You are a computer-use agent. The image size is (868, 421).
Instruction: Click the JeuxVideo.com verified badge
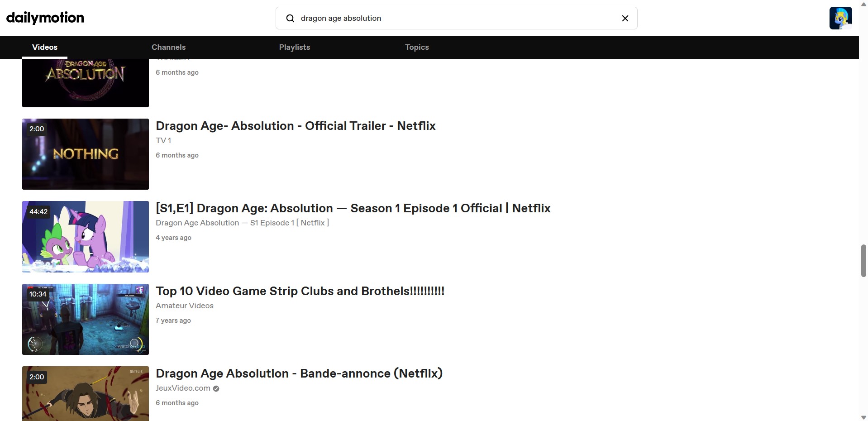(x=216, y=388)
